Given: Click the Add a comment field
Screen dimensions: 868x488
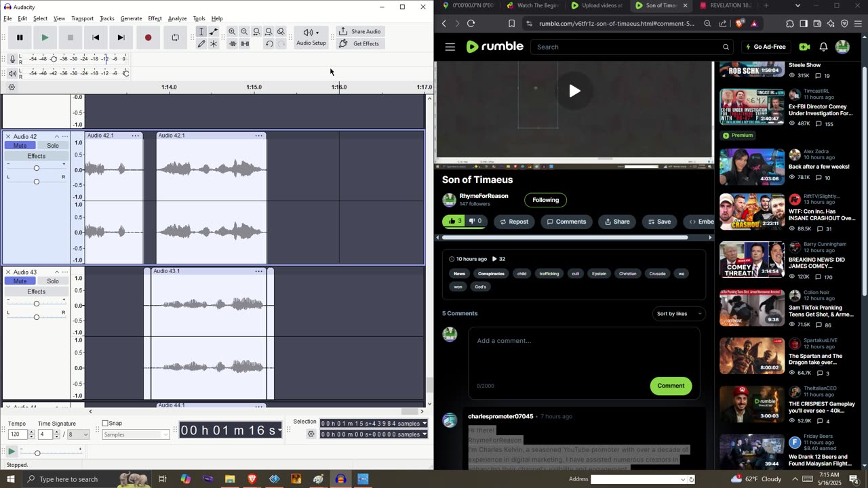Looking at the screenshot, I should click(583, 341).
